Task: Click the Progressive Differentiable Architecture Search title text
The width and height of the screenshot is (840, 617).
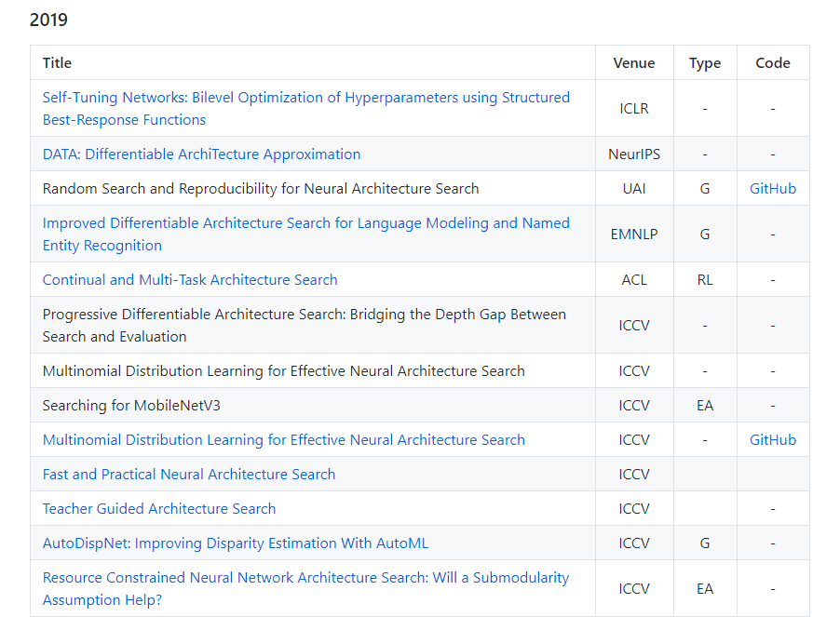Action: coord(304,315)
